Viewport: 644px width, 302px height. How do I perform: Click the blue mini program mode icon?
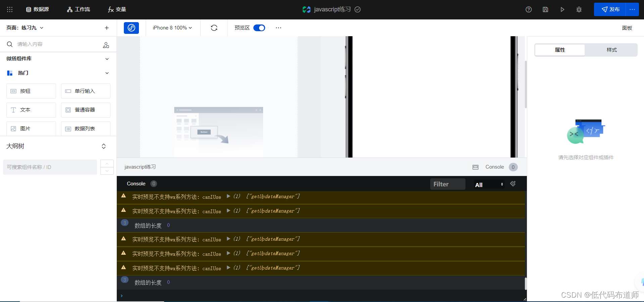point(131,28)
